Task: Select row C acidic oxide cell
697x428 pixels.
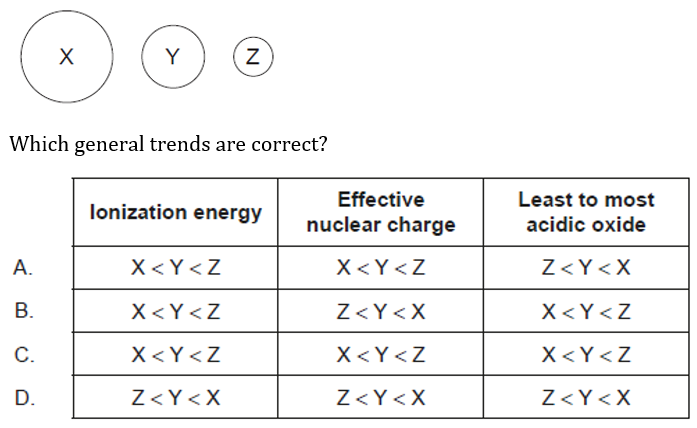Action: point(586,354)
